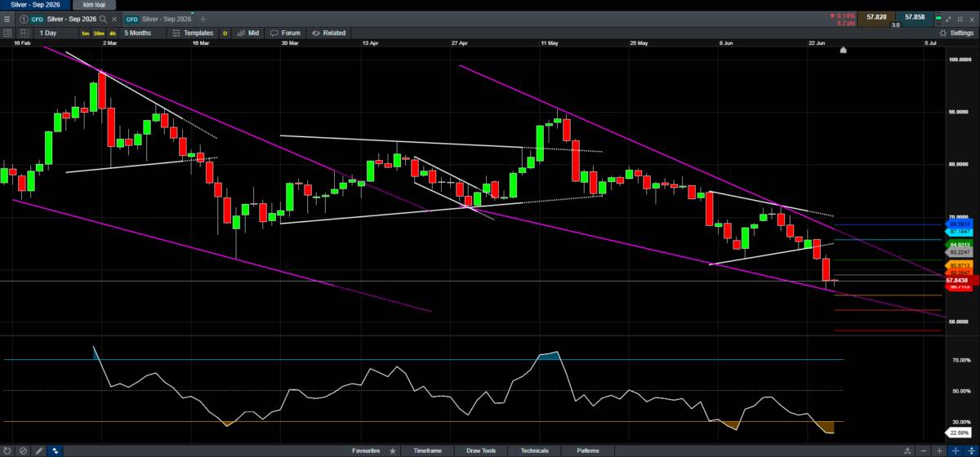Toggle the crosshair cursor icon
This screenshot has width=980, height=457.
click(x=955, y=450)
